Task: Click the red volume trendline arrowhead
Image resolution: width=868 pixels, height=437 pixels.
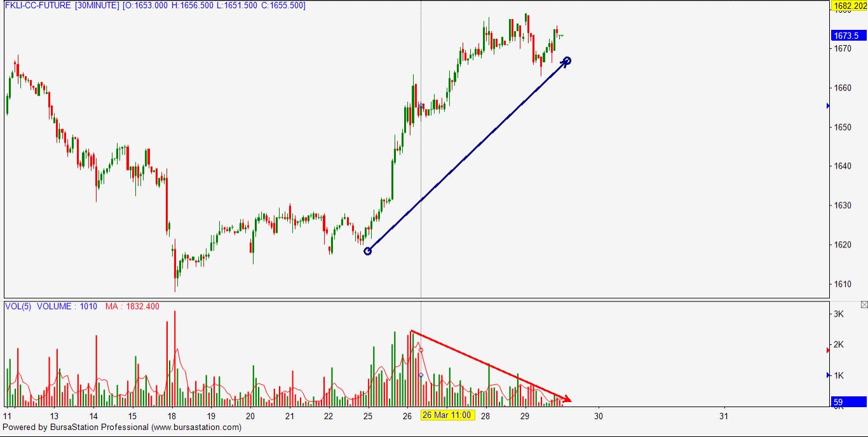Action: coord(567,400)
